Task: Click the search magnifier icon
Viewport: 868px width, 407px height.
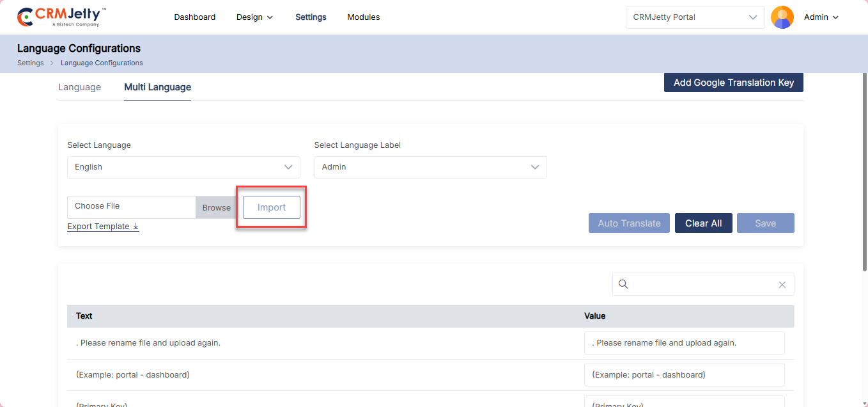Action: 623,284
